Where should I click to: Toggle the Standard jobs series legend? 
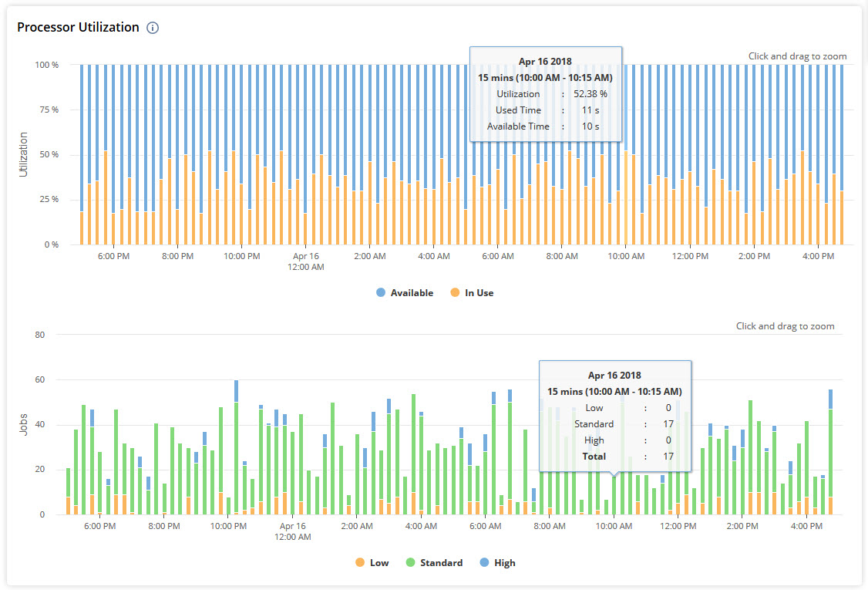[x=434, y=562]
